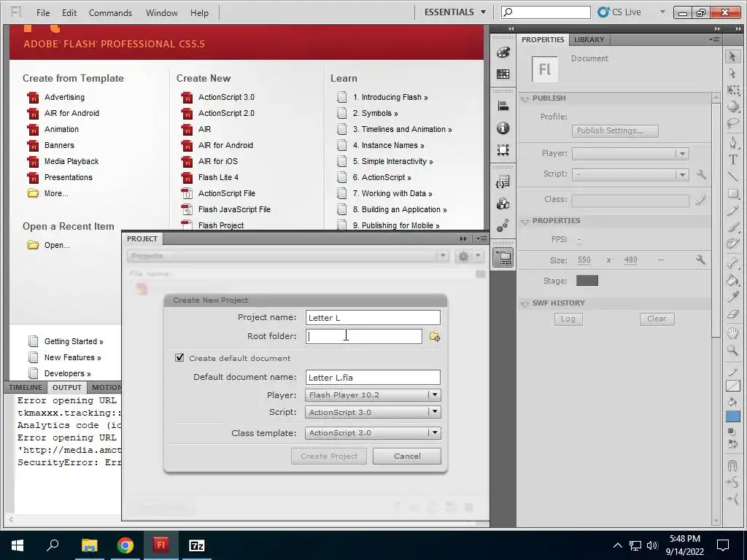Click the Default document name field
Image resolution: width=747 pixels, height=560 pixels.
(x=373, y=377)
